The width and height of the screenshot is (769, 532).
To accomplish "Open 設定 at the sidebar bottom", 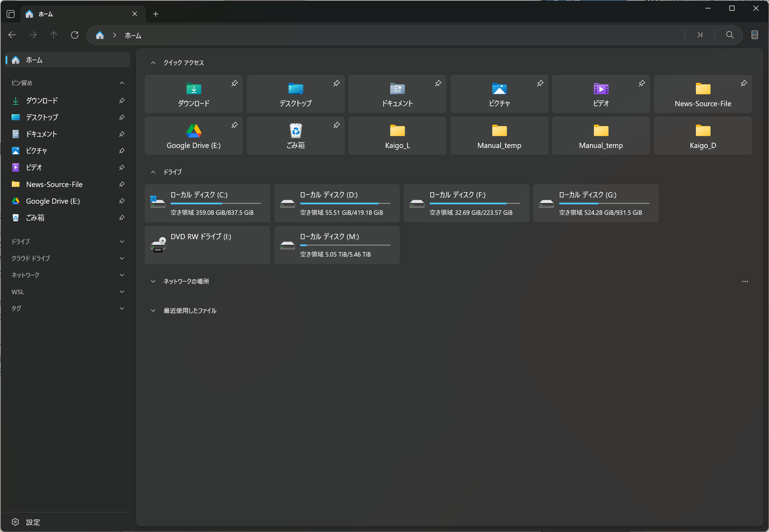I will 33,522.
